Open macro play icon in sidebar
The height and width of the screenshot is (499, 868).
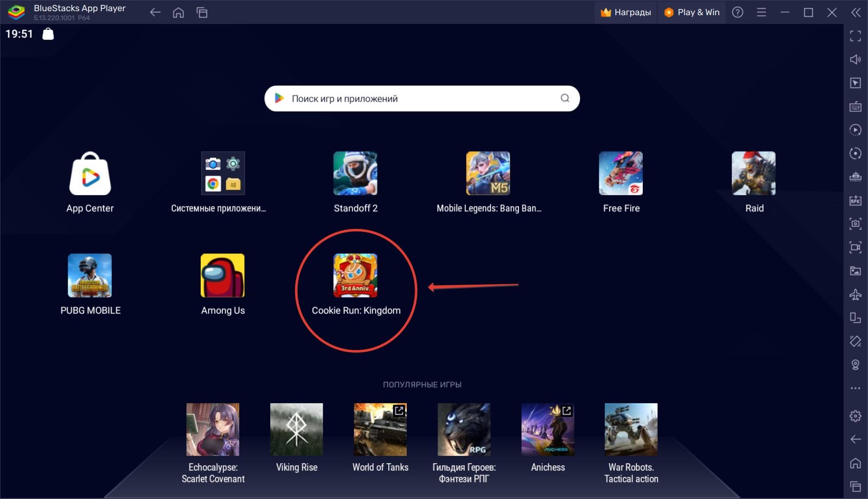pyautogui.click(x=855, y=130)
